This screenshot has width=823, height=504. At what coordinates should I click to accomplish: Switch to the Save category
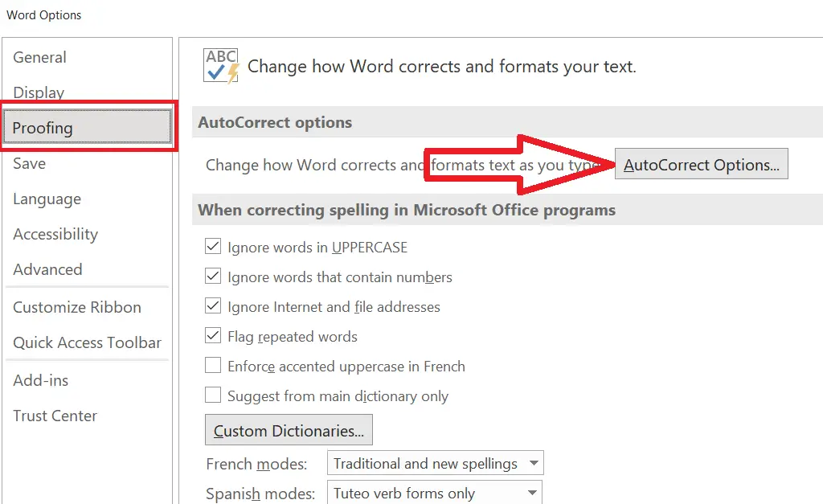(30, 163)
